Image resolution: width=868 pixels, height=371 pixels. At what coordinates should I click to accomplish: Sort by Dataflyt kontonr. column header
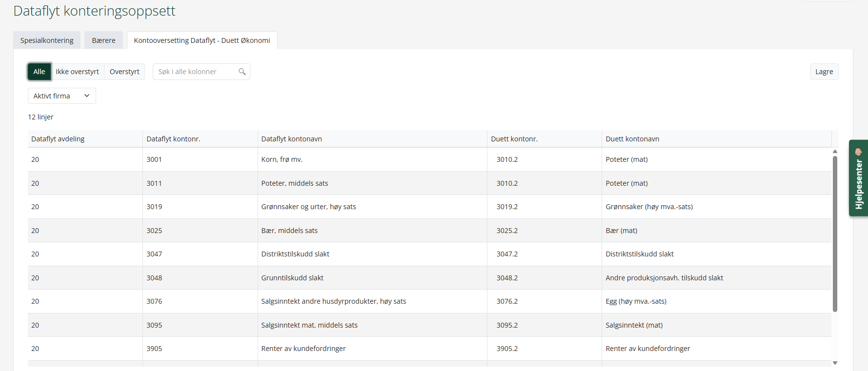pos(200,139)
